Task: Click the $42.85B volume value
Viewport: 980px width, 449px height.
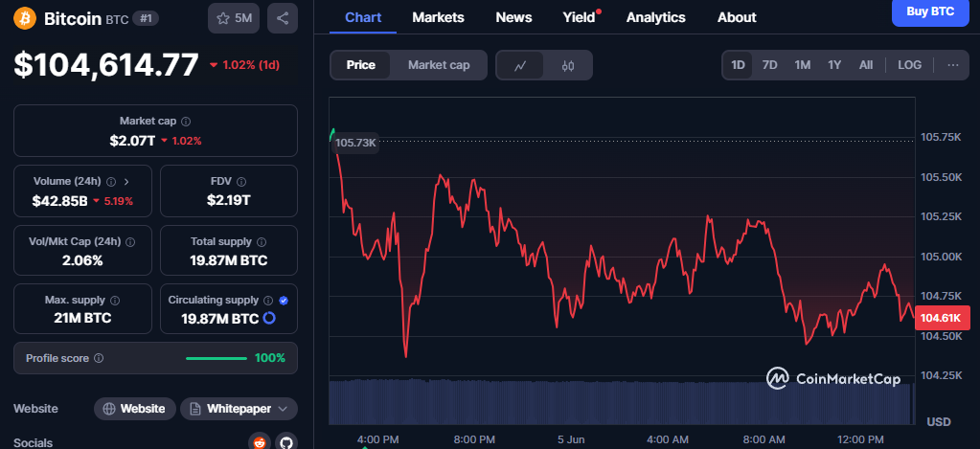Action: coord(59,200)
